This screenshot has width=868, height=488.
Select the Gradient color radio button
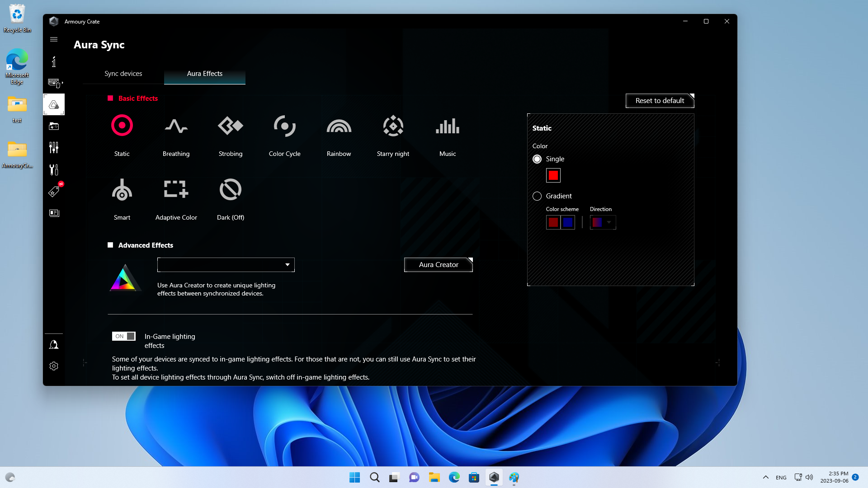tap(537, 196)
